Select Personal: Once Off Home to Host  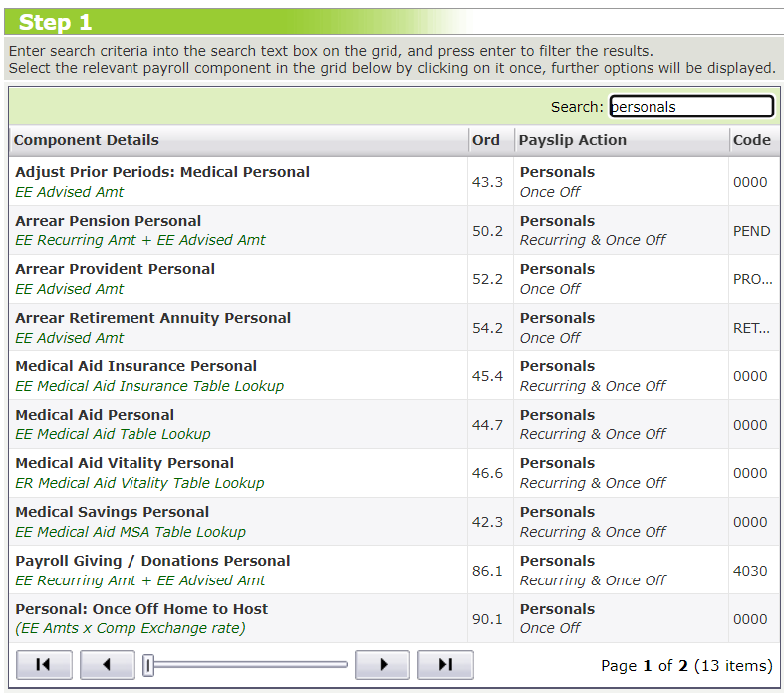click(x=141, y=609)
